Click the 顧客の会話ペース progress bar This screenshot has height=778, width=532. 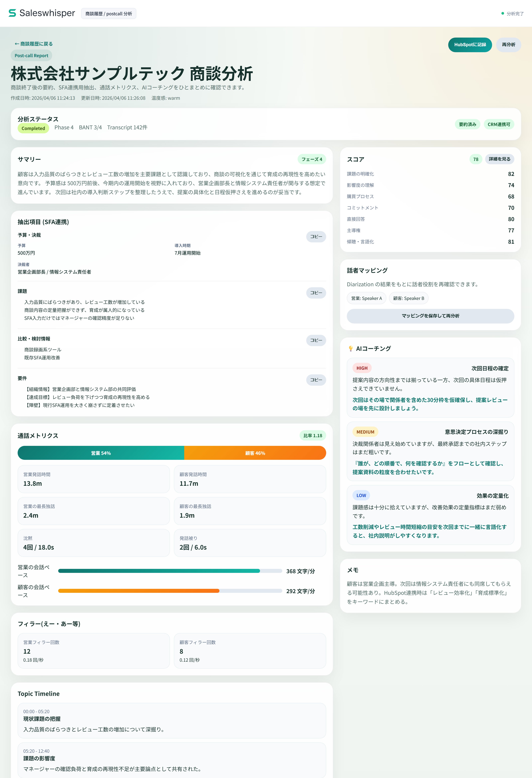click(x=170, y=591)
